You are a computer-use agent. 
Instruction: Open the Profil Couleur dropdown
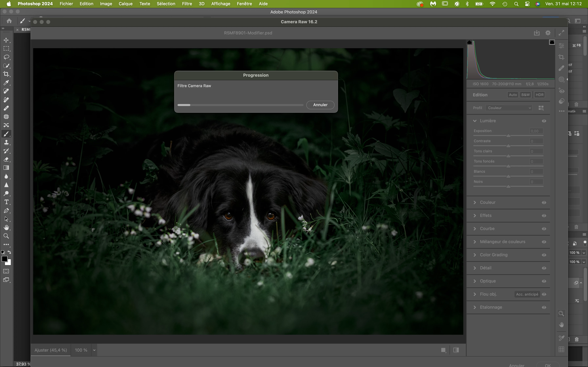[509, 108]
